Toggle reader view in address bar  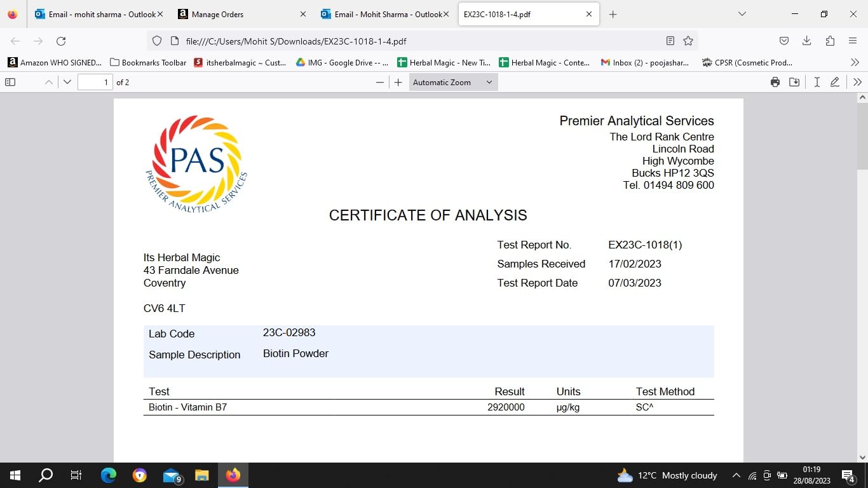click(x=670, y=41)
